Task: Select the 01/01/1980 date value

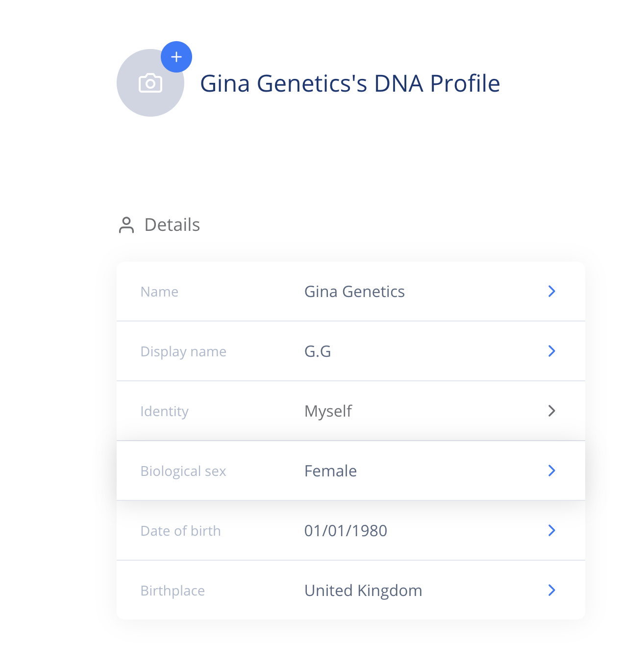Action: click(x=346, y=531)
